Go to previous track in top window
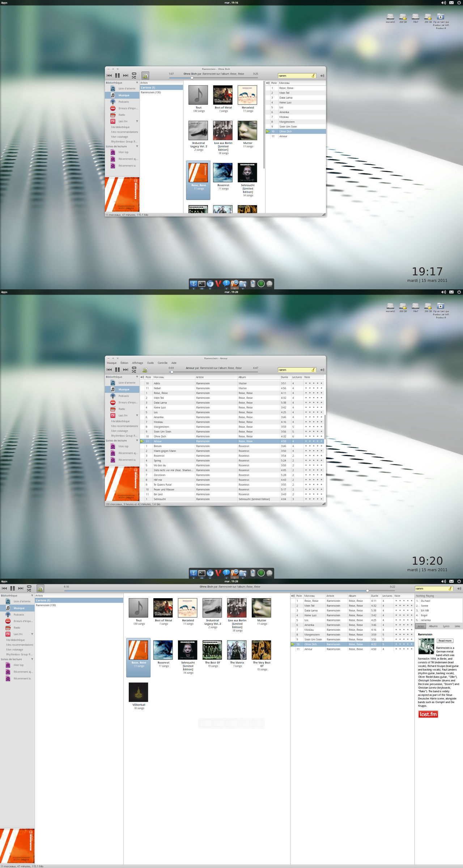The width and height of the screenshot is (463, 868). tap(109, 76)
